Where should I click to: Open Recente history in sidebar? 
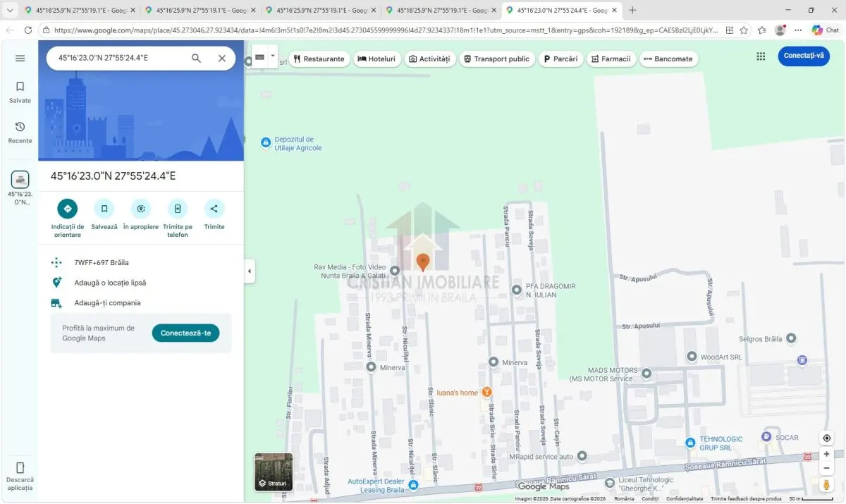(20, 132)
